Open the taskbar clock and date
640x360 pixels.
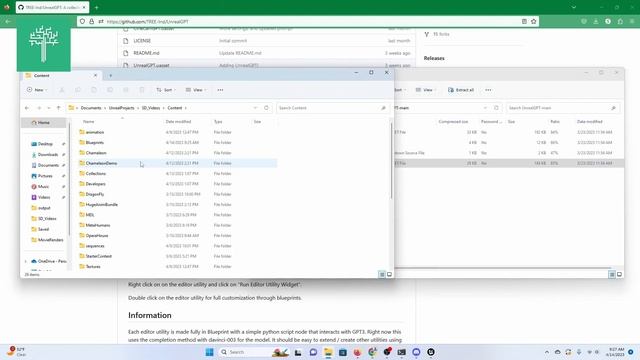click(616, 352)
